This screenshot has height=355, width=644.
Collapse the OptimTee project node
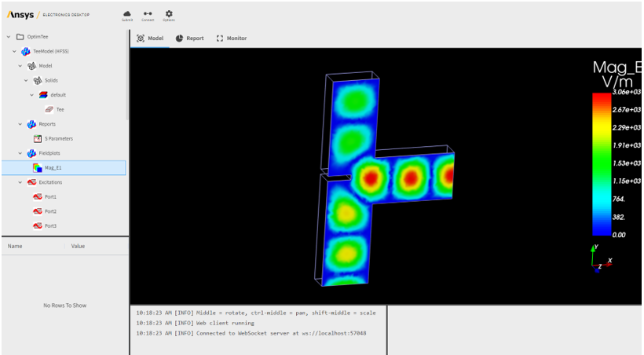pyautogui.click(x=9, y=37)
